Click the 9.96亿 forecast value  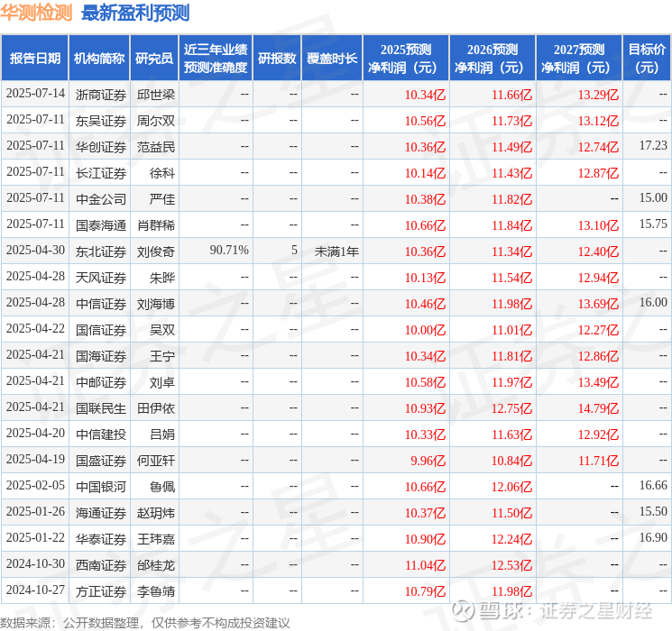tap(428, 461)
